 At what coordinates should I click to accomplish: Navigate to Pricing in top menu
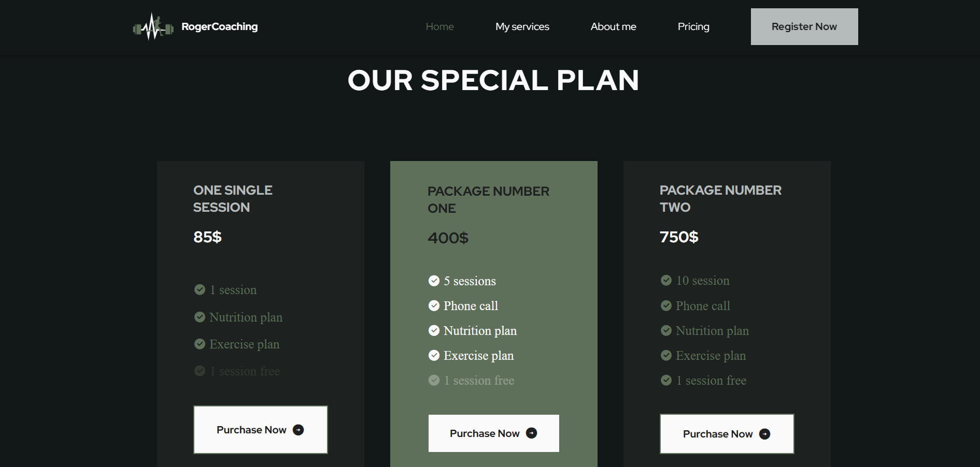click(693, 26)
